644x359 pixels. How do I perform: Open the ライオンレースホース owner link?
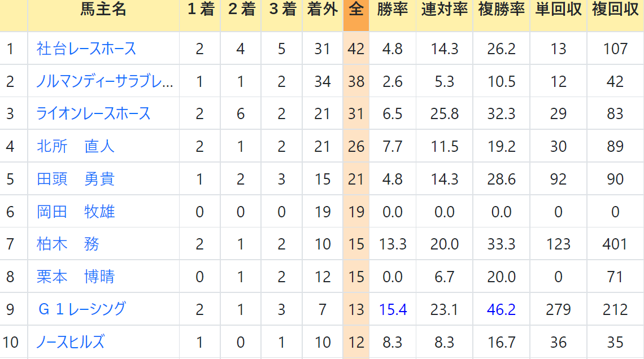click(x=94, y=113)
